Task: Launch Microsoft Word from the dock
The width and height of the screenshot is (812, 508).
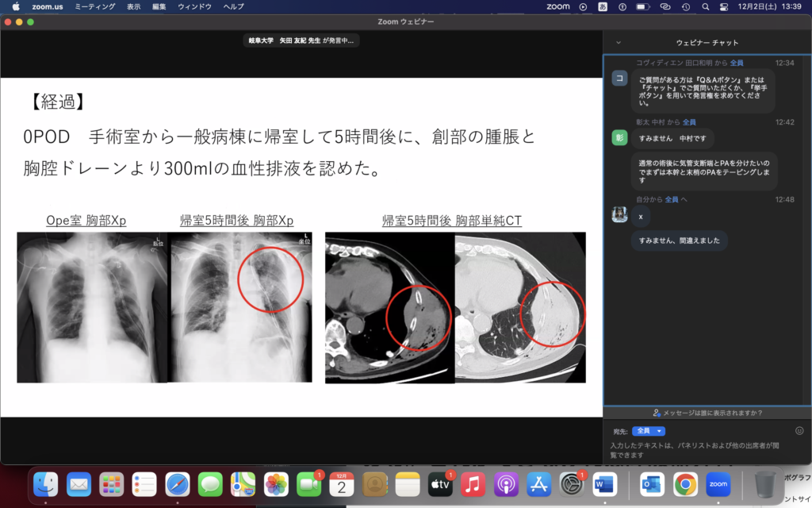Action: pyautogui.click(x=604, y=483)
